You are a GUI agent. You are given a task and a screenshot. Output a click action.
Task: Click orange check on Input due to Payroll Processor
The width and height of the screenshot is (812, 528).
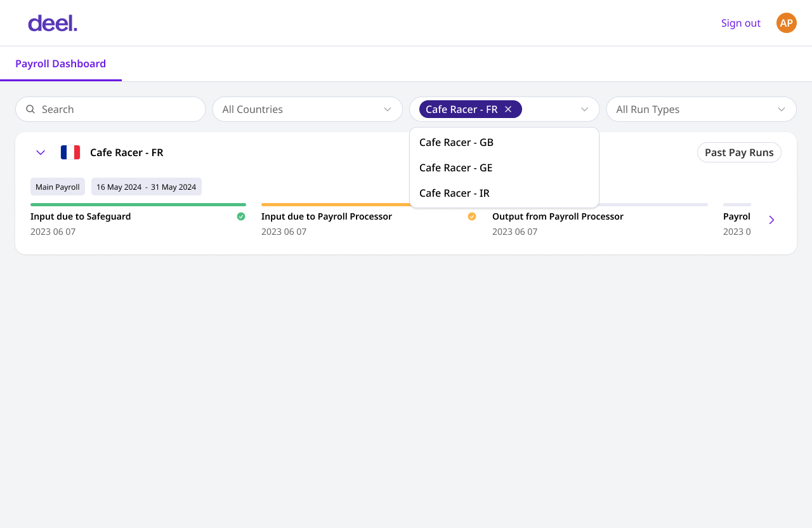click(472, 216)
